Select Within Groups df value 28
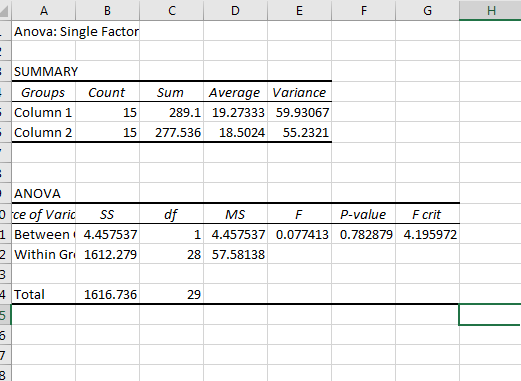This screenshot has width=521, height=381. 172,254
